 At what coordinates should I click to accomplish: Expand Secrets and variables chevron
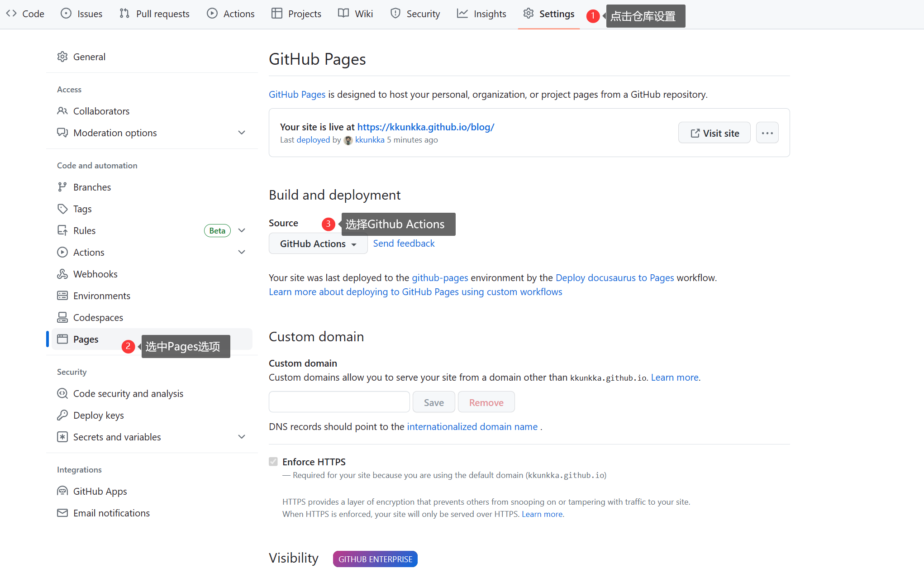click(x=242, y=437)
